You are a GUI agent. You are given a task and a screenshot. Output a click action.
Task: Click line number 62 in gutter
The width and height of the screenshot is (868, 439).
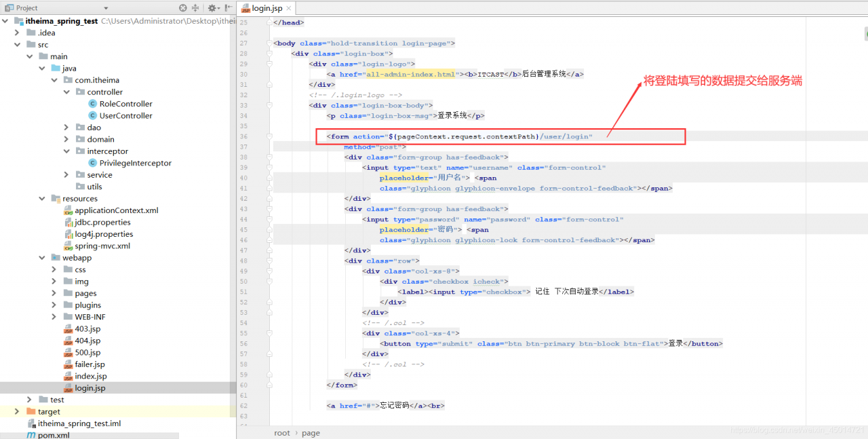[x=243, y=406]
